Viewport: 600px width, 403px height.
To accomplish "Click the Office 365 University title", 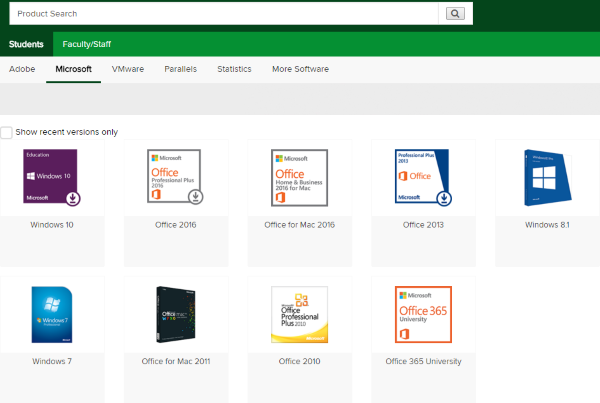I will [424, 361].
